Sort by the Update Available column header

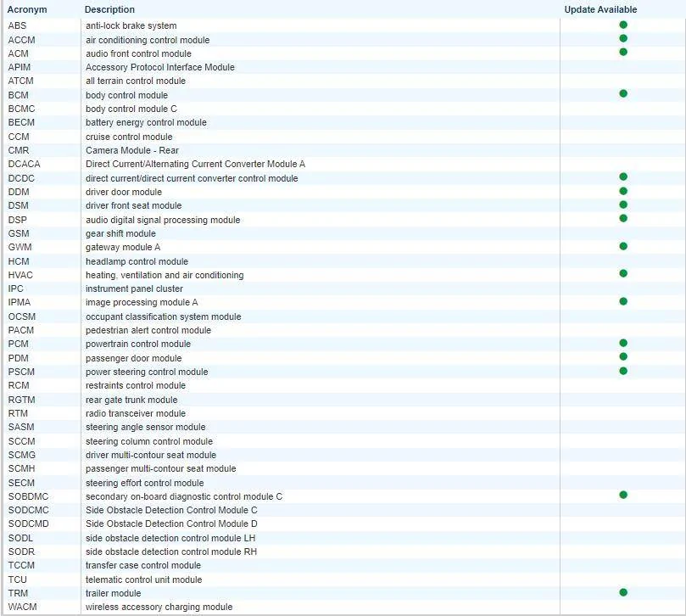600,9
